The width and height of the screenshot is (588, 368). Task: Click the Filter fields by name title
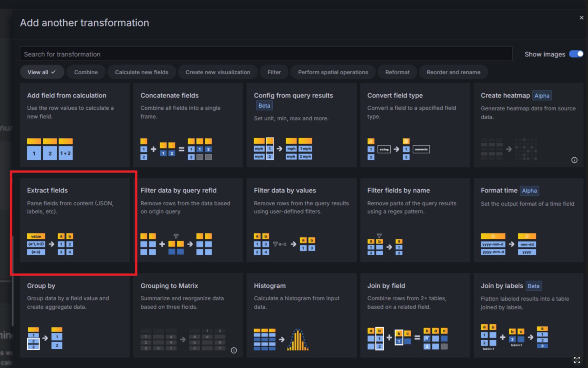pos(399,190)
